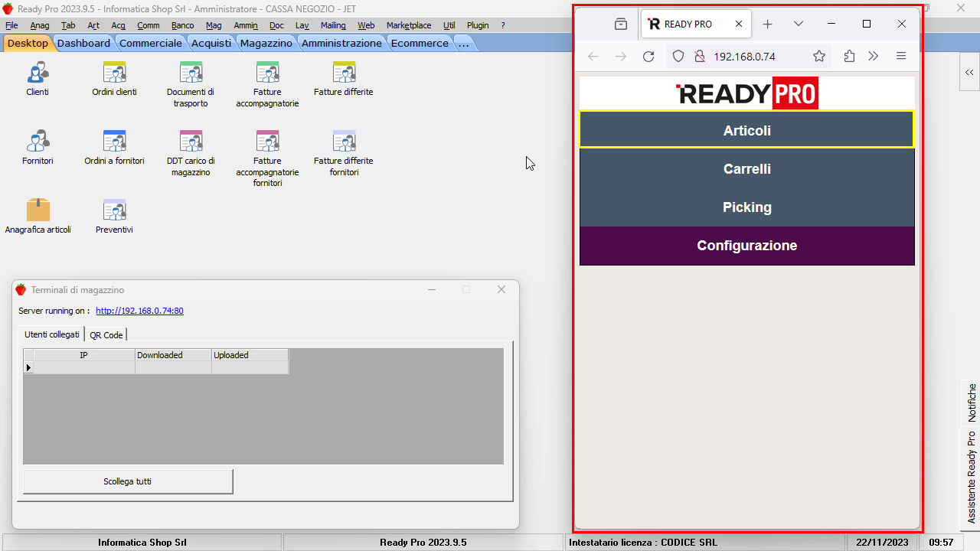Switch to the Amministrazione tab
Image resolution: width=980 pixels, height=551 pixels.
341,43
